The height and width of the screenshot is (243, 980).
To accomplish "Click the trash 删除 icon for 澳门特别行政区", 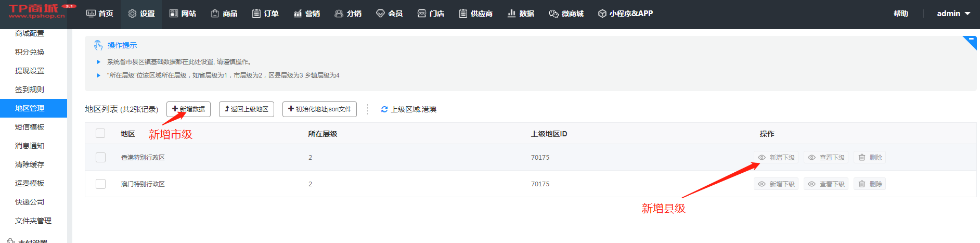I will (862, 184).
